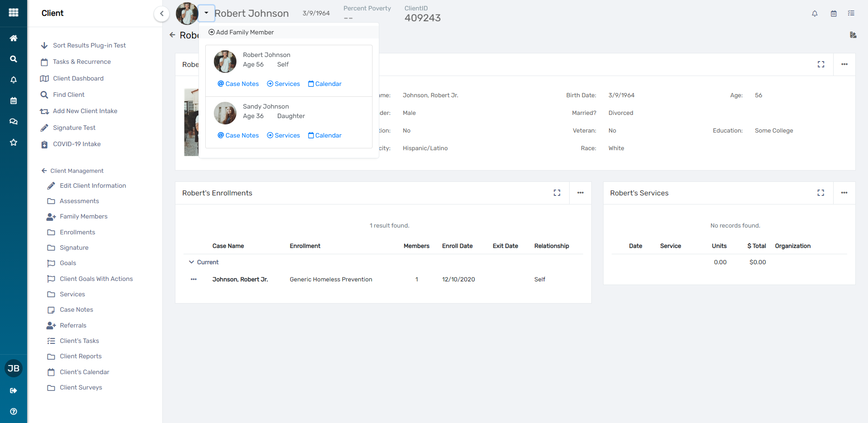Screen dimensions: 868x423
Task: Select the favorites star icon in the sidebar
Action: coord(14,143)
